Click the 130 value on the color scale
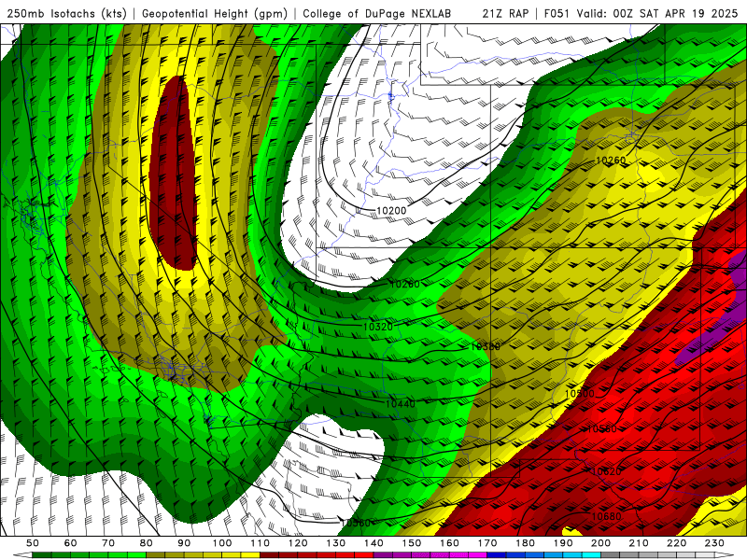Viewport: 747px width, 560px height. [336, 543]
